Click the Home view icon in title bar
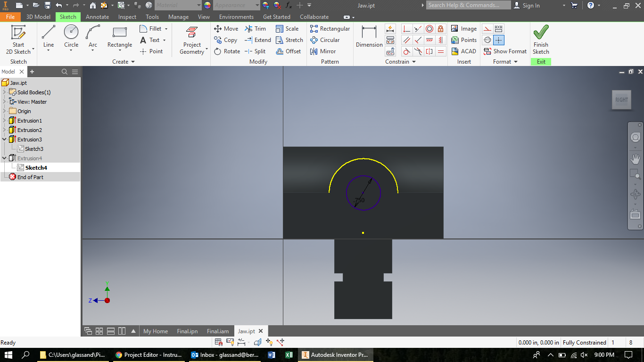644x362 pixels. [92, 5]
